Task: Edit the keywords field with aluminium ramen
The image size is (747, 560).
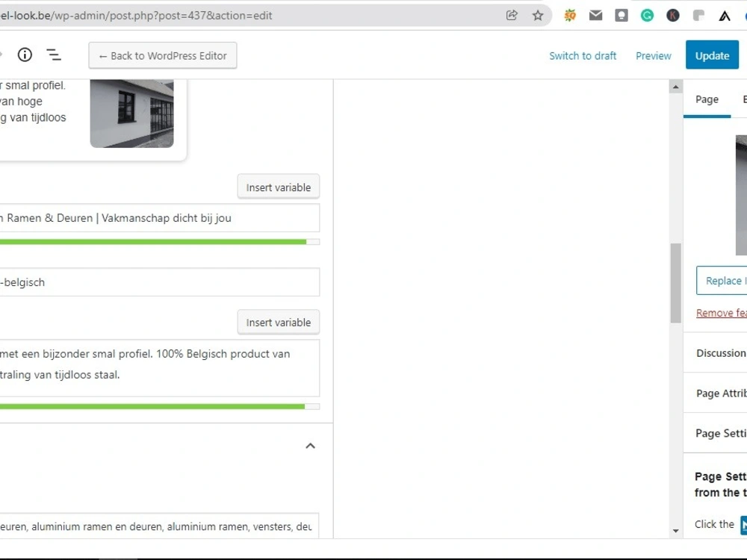Action: [x=160, y=526]
